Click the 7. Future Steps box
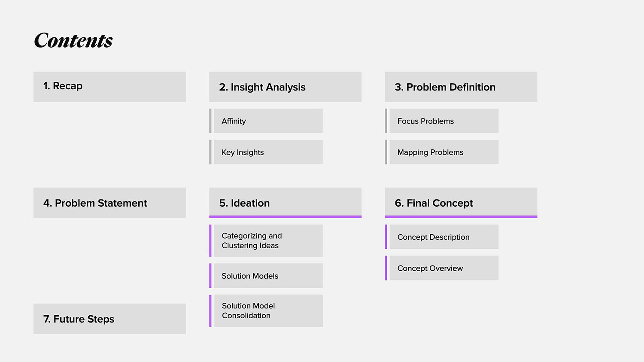This screenshot has width=644, height=362. click(109, 319)
